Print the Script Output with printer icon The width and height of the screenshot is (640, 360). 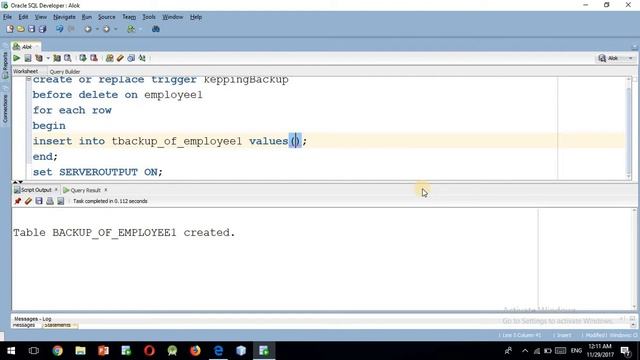click(x=50, y=201)
